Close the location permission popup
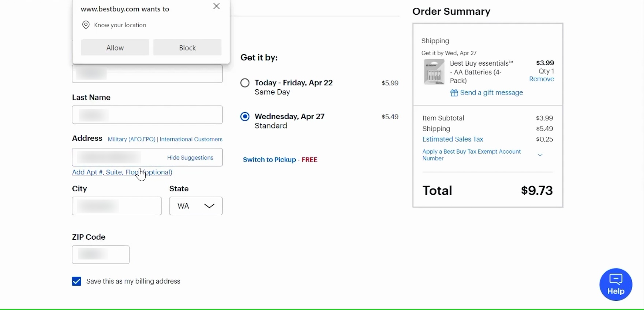Viewport: 644px width, 310px height. (217, 6)
